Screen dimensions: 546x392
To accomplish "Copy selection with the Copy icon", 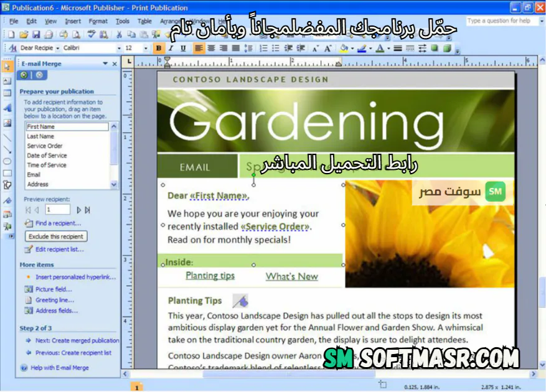I will coord(131,34).
